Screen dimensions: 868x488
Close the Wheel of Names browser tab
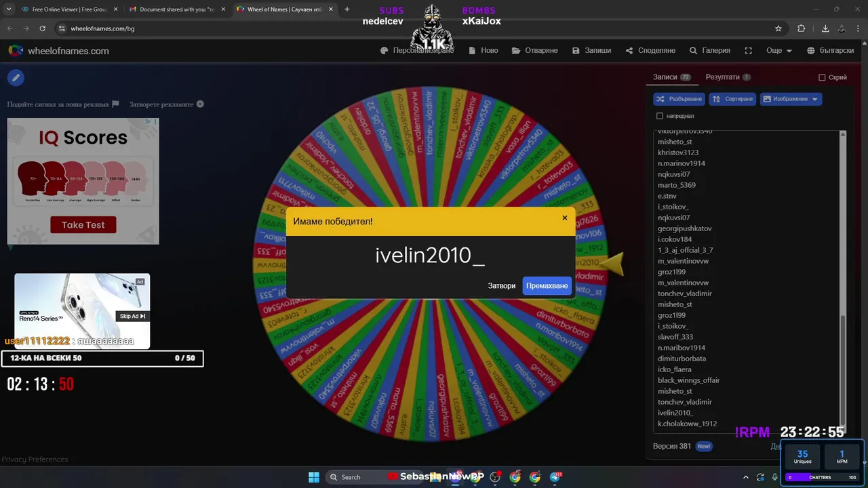[x=331, y=9]
